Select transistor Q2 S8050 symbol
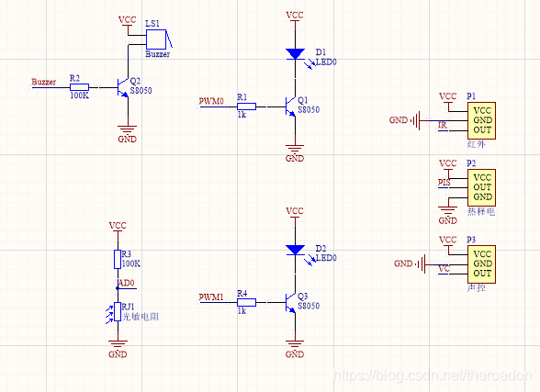 click(123, 87)
